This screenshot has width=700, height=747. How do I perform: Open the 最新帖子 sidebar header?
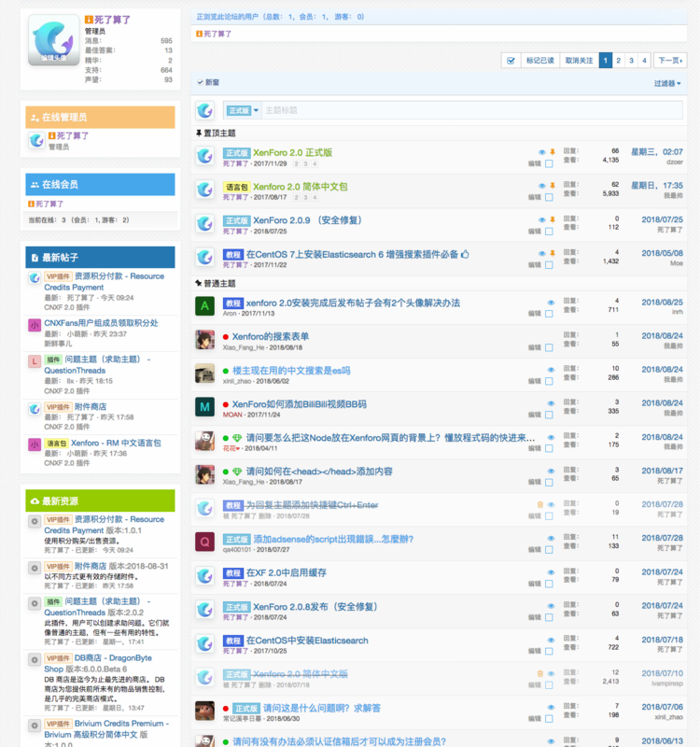coord(100,258)
